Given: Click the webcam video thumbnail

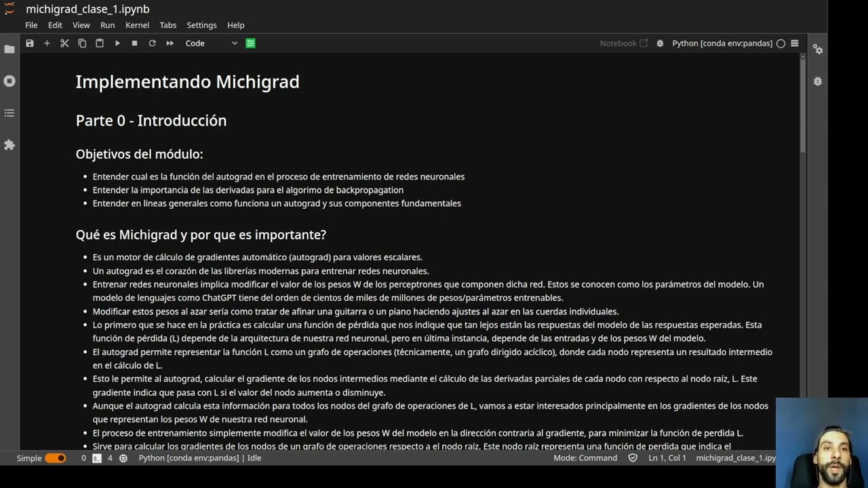Looking at the screenshot, I should point(822,443).
